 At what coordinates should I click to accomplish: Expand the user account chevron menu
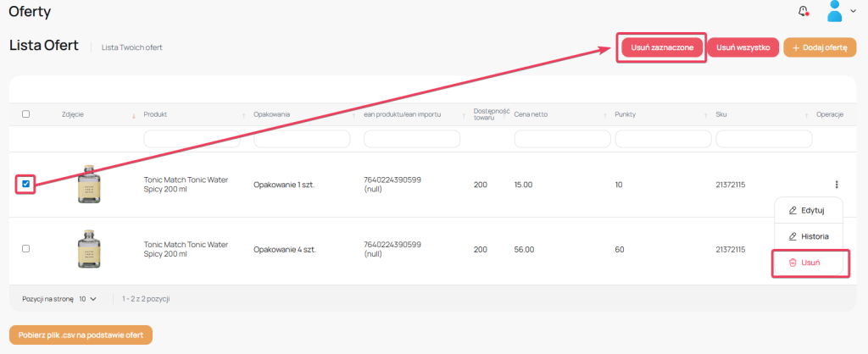852,12
